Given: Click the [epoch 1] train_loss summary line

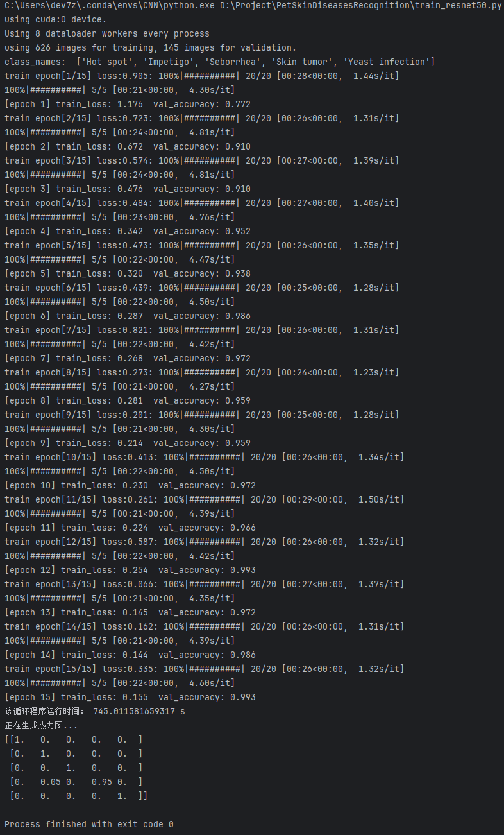Looking at the screenshot, I should click(x=127, y=104).
